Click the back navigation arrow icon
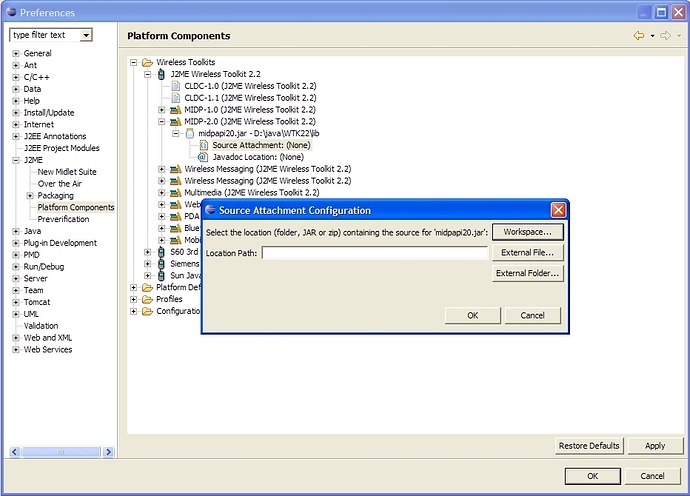 coord(639,36)
